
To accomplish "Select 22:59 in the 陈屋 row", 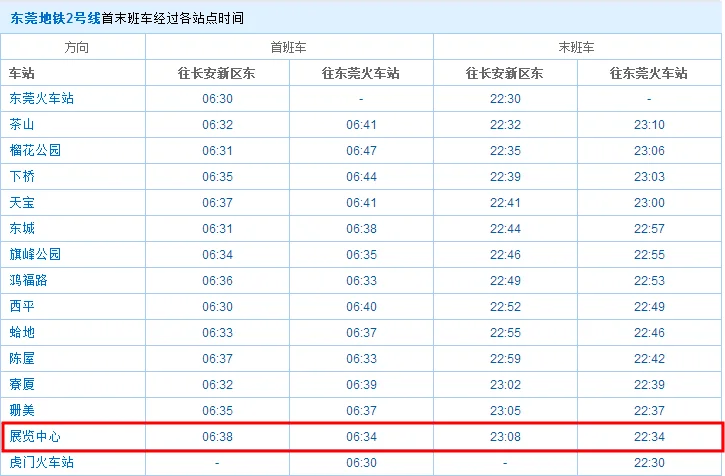I will tap(505, 359).
